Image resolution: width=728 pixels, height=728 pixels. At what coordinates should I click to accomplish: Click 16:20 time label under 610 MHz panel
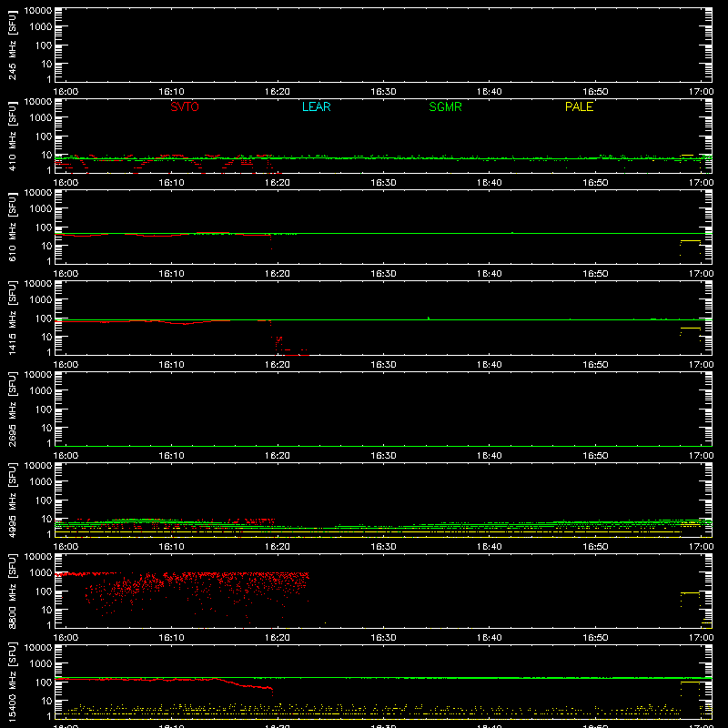click(278, 274)
